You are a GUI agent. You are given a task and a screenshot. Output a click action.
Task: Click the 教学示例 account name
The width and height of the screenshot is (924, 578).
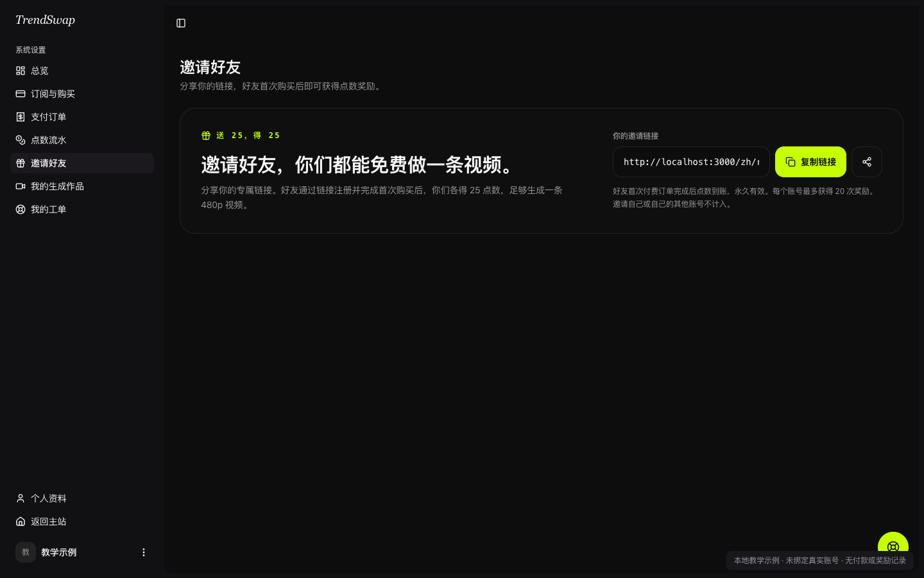pyautogui.click(x=58, y=552)
